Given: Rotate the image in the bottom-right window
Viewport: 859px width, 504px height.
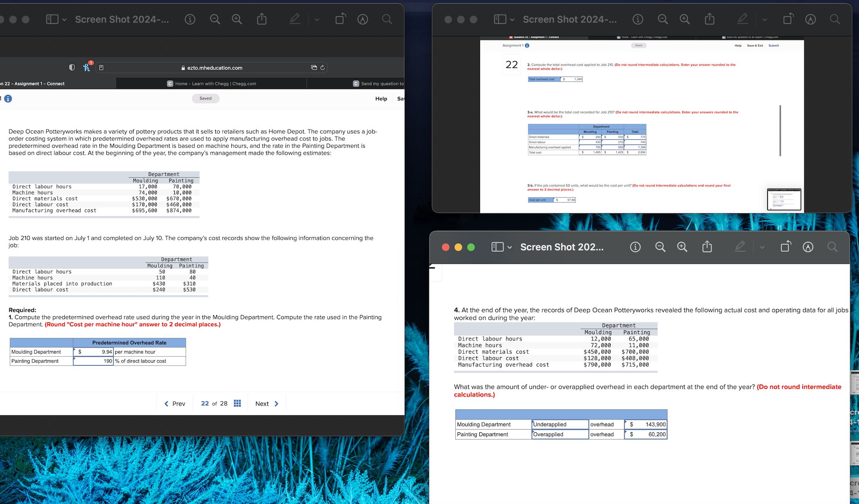Looking at the screenshot, I should point(786,247).
